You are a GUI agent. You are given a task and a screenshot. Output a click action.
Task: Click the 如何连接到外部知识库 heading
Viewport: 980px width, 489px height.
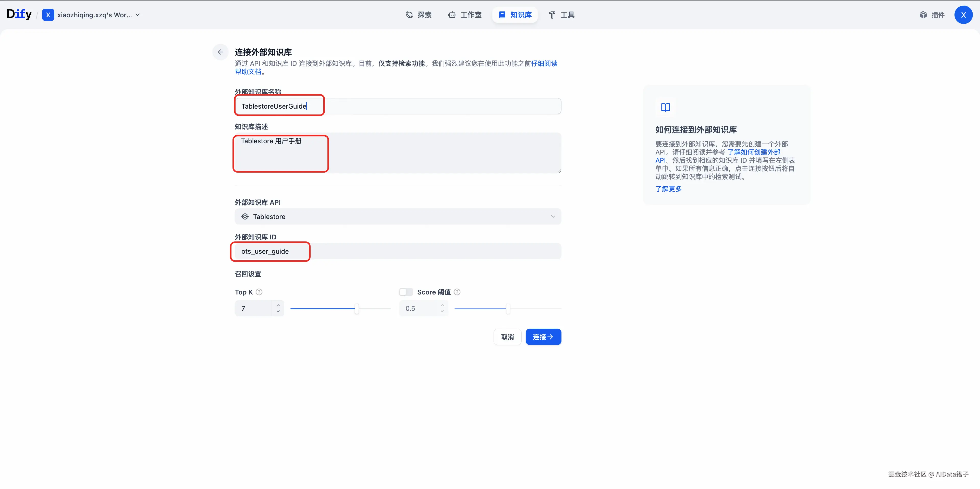coord(696,130)
